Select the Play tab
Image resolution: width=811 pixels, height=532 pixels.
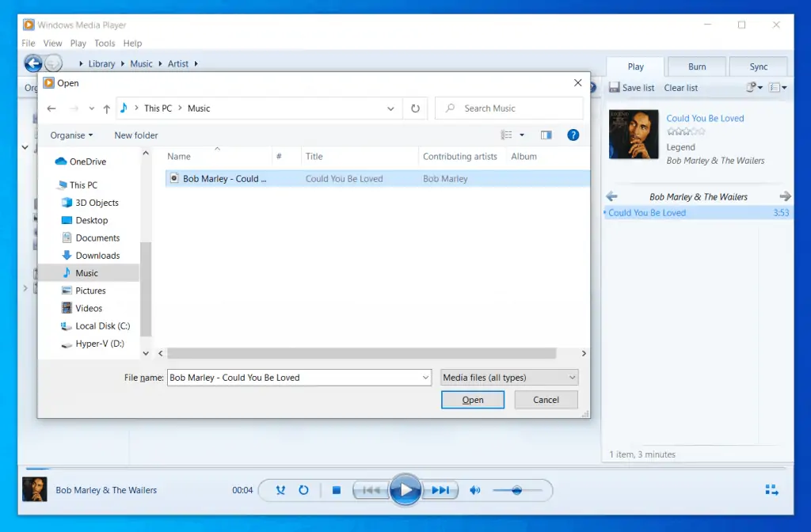point(636,66)
